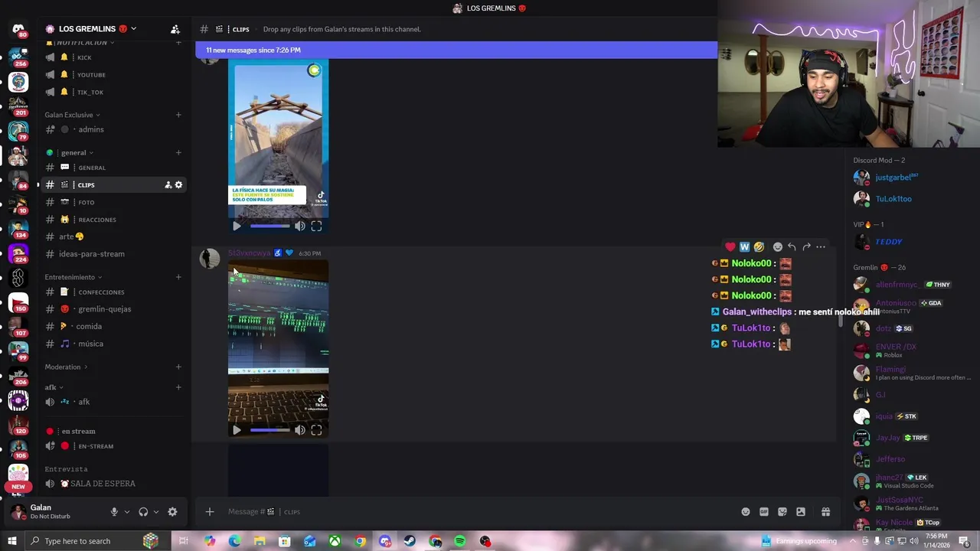Open the GENERAL text channel
Image resolution: width=980 pixels, height=551 pixels.
114,168
